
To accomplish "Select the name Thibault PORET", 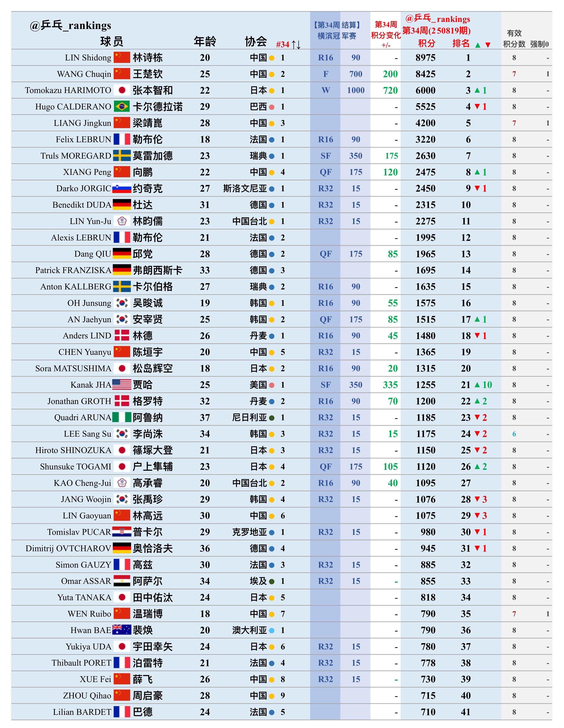I will coord(81,663).
